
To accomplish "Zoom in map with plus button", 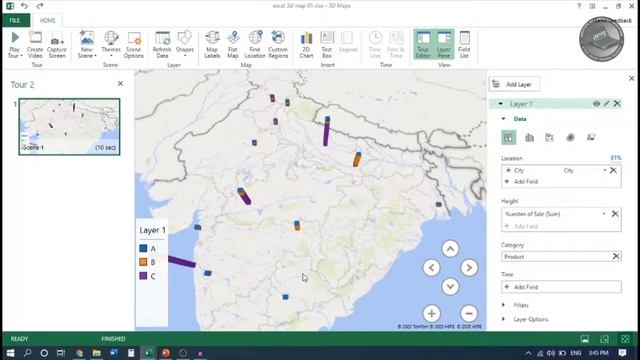I will 431,313.
